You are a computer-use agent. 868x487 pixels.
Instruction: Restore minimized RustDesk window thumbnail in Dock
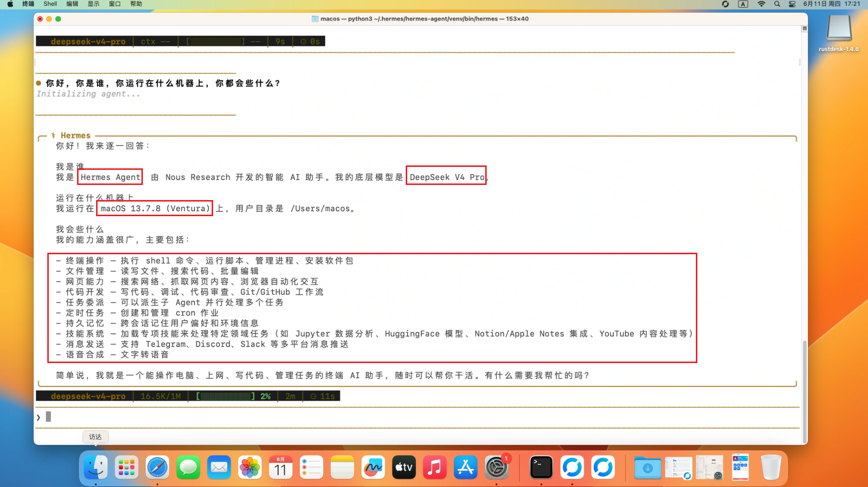coord(678,467)
